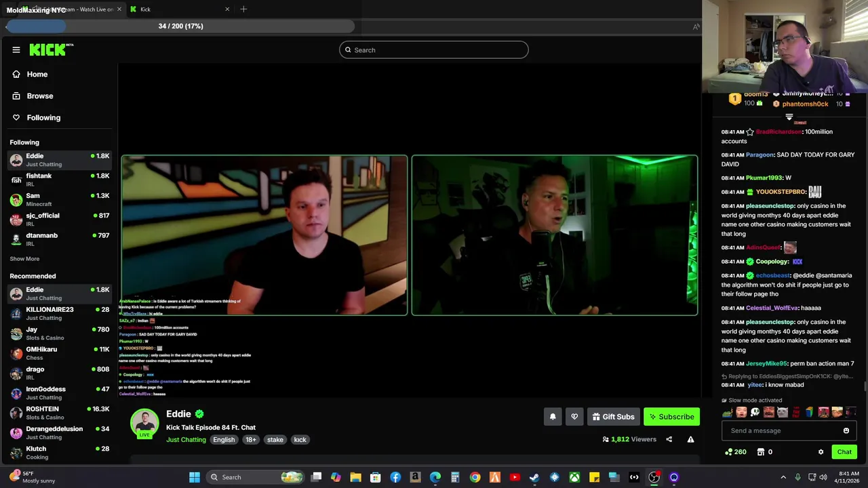This screenshot has width=868, height=488.
Task: Open the Windows Start menu
Action: coord(195,477)
